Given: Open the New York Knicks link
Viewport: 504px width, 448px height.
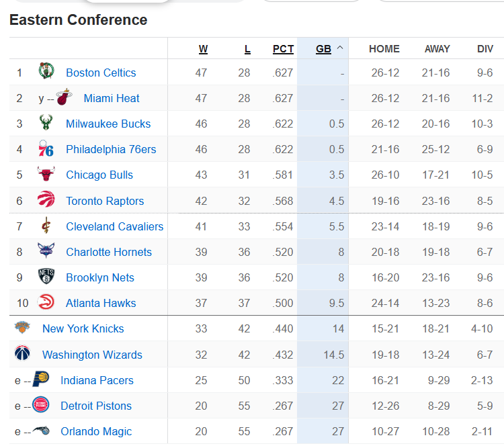Looking at the screenshot, I should click(x=83, y=328).
